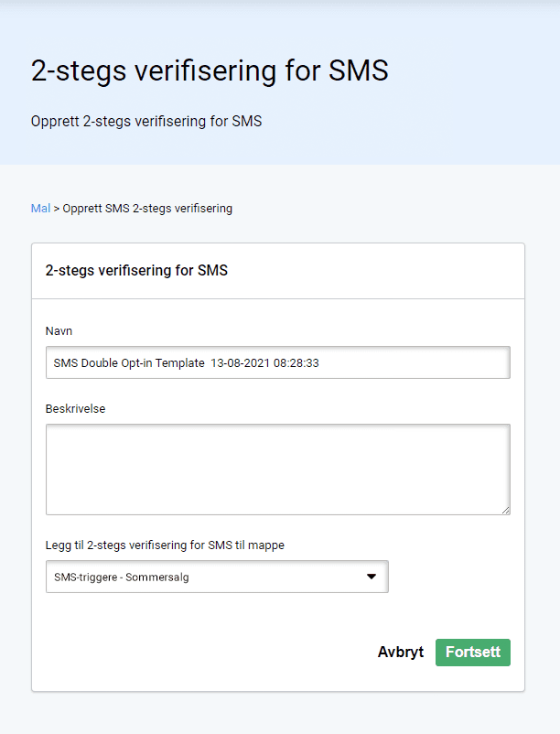
Task: Click the 'Mal' breadcrumb link
Action: coord(39,208)
